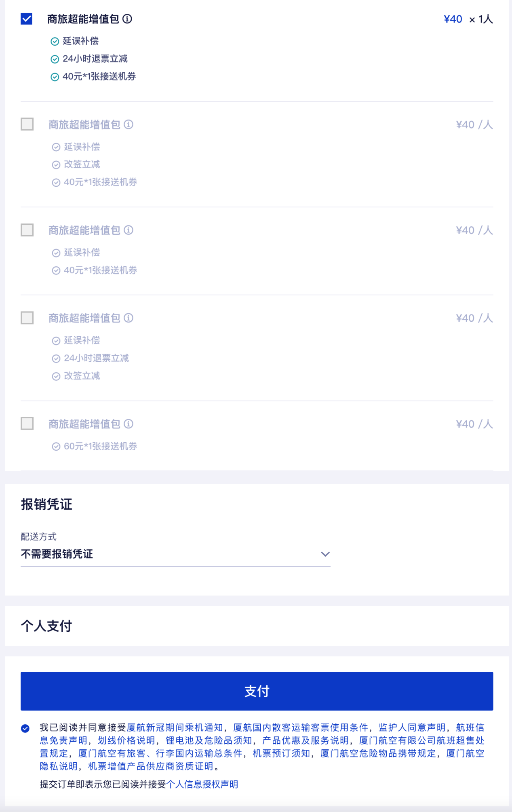Open the 个人信息授权声明 link
512x812 pixels.
202,785
